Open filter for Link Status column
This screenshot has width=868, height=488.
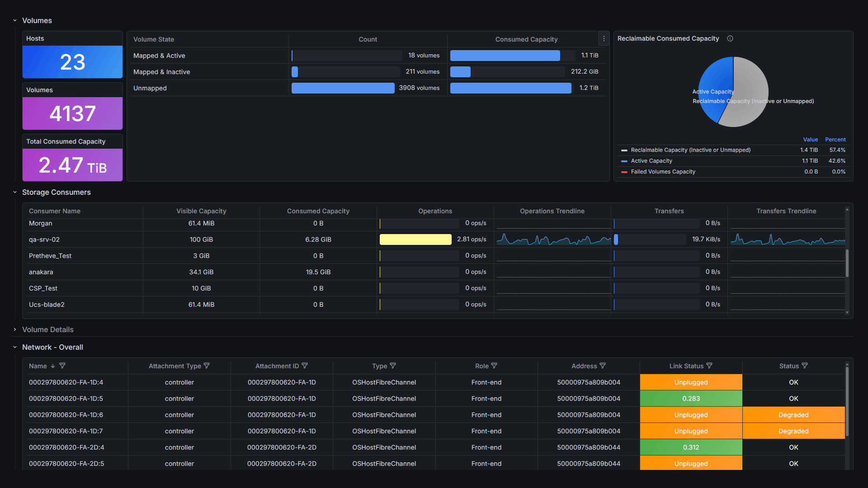709,366
